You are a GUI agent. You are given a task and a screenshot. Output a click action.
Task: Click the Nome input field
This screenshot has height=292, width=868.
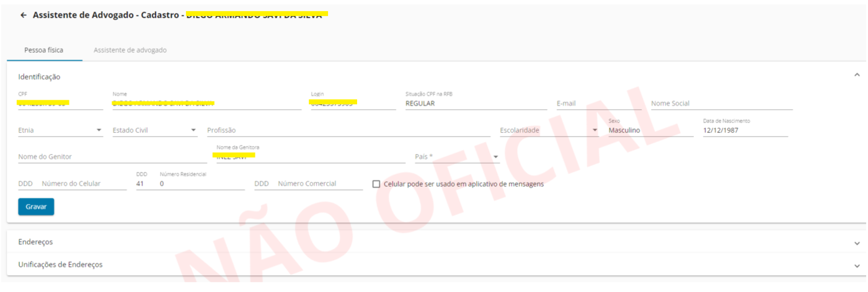click(x=208, y=103)
